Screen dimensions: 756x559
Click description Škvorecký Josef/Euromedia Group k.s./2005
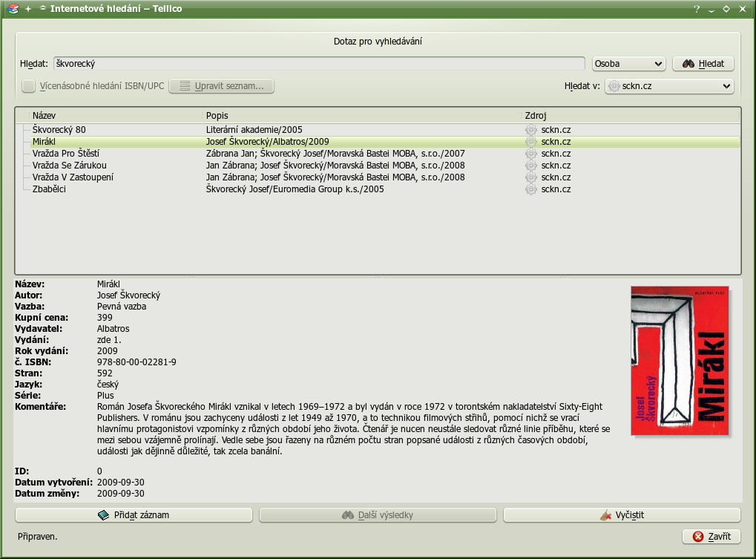pyautogui.click(x=295, y=189)
